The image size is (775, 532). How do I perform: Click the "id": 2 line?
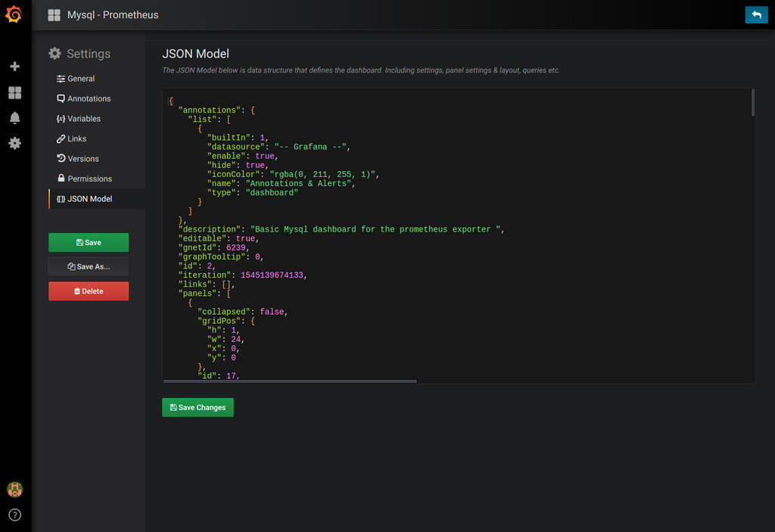pyautogui.click(x=197, y=266)
